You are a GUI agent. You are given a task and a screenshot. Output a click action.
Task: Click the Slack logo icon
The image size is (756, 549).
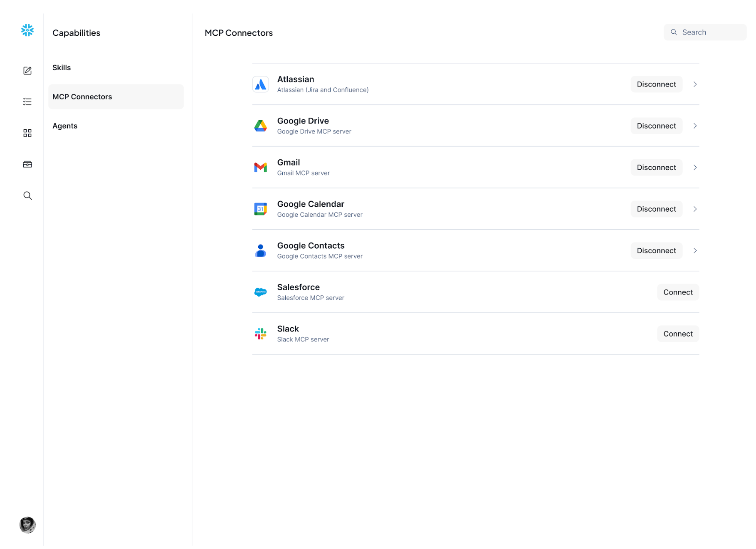[x=261, y=334]
